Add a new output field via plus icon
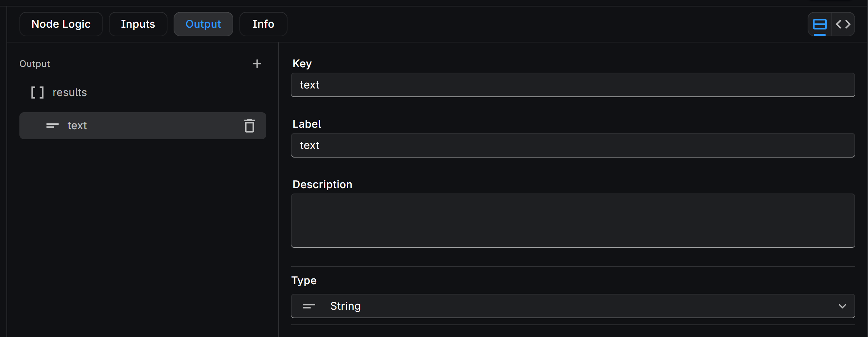868x337 pixels. tap(256, 64)
